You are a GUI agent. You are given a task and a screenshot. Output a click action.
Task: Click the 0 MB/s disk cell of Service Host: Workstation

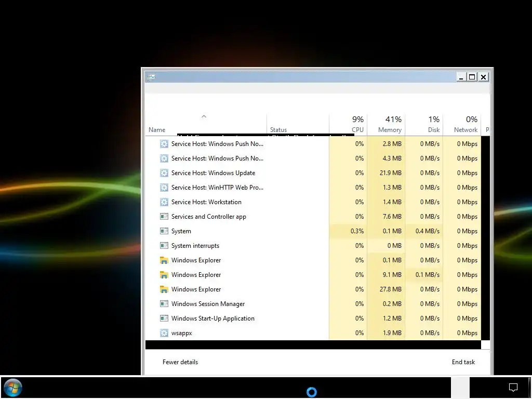[424, 202]
